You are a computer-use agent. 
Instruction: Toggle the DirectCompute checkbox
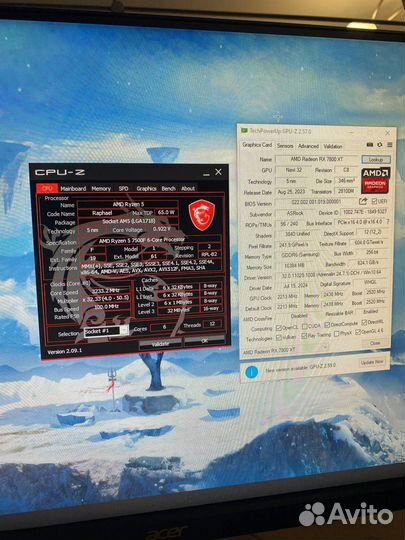point(327,325)
